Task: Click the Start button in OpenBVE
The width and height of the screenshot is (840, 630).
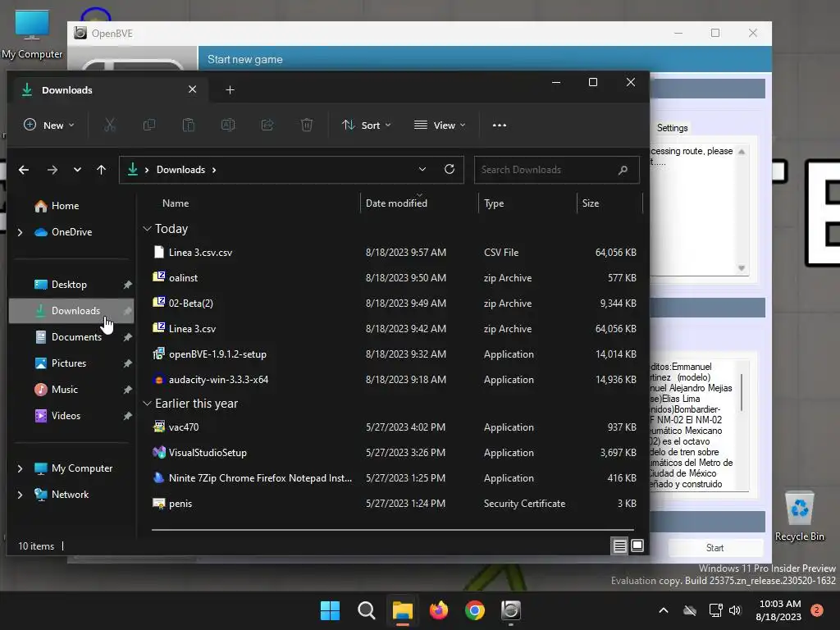Action: (714, 547)
